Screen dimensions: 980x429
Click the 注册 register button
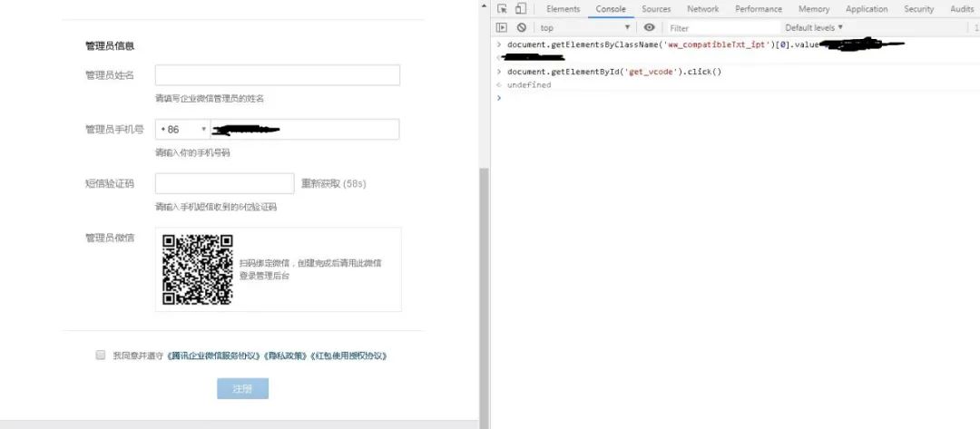click(242, 388)
